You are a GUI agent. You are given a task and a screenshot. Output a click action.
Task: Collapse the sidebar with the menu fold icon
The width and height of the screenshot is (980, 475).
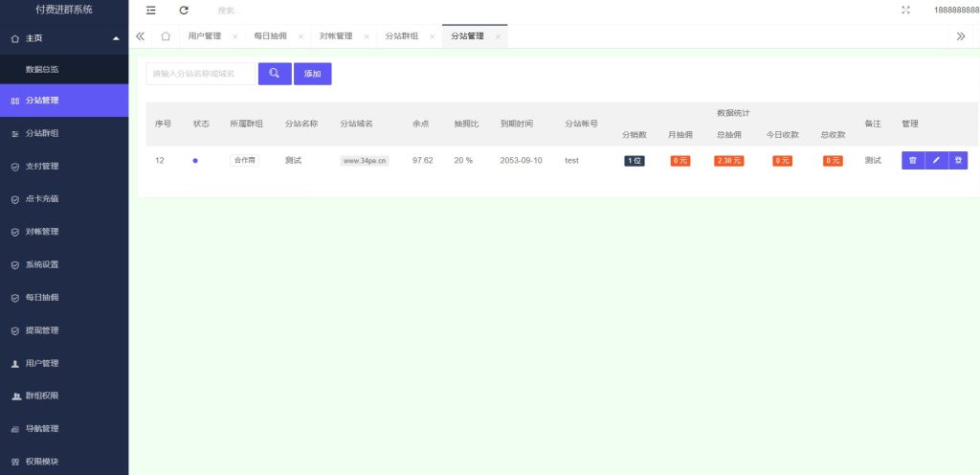click(x=150, y=10)
